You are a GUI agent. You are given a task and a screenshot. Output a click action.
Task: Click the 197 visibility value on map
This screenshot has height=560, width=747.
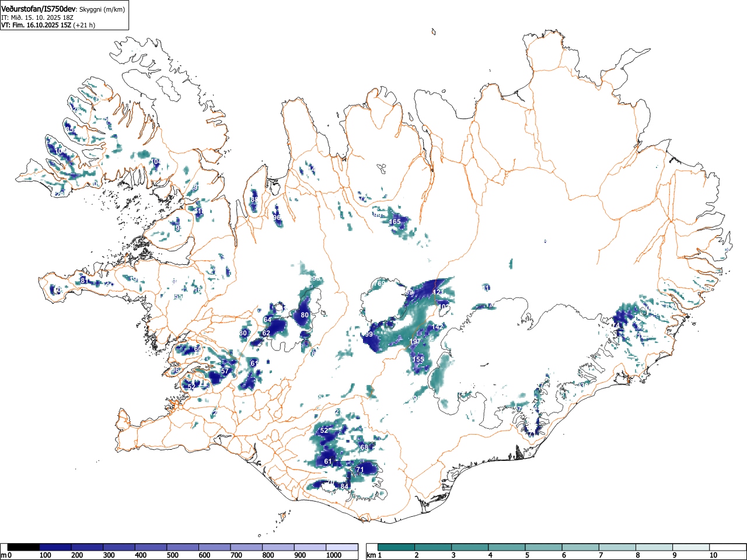click(x=415, y=341)
